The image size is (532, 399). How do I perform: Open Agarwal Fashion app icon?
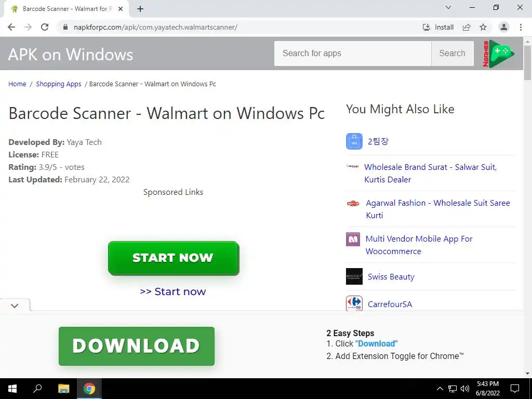point(353,204)
